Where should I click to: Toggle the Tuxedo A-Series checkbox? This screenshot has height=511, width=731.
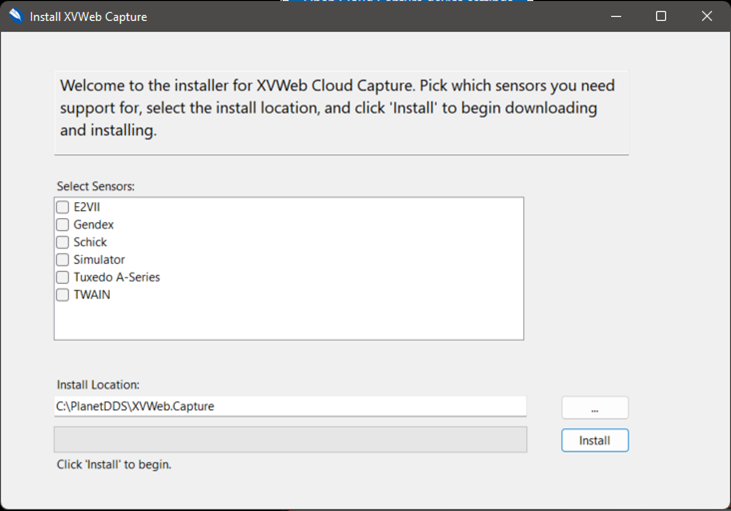point(63,277)
